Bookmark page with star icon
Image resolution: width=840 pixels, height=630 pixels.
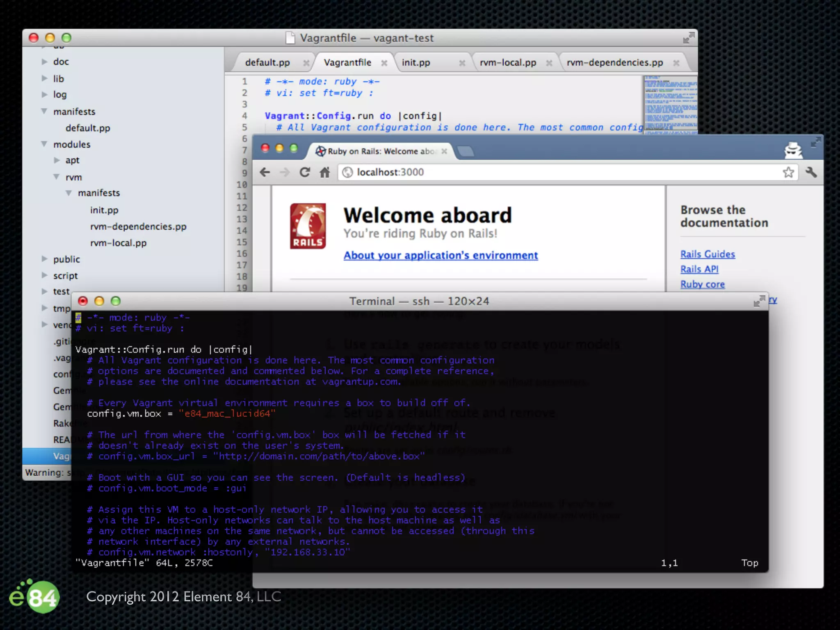(x=788, y=172)
